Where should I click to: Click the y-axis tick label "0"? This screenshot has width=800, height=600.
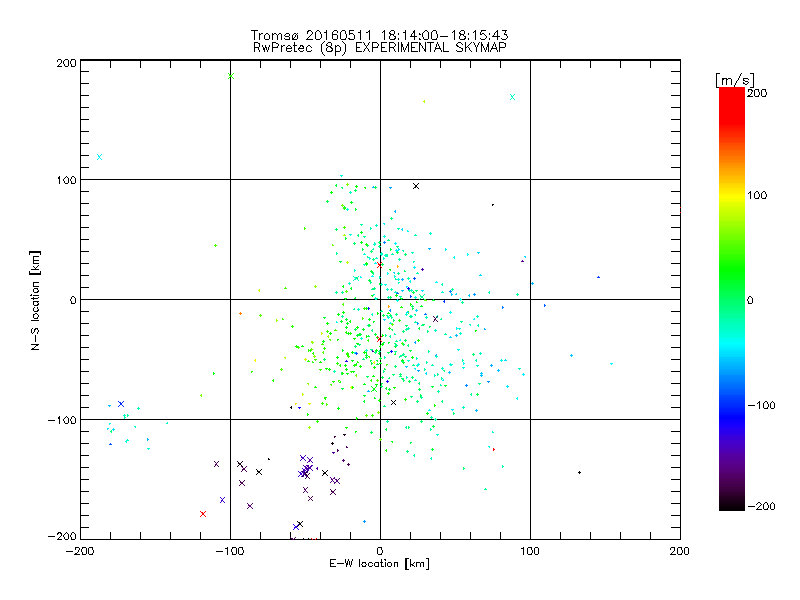[x=73, y=300]
